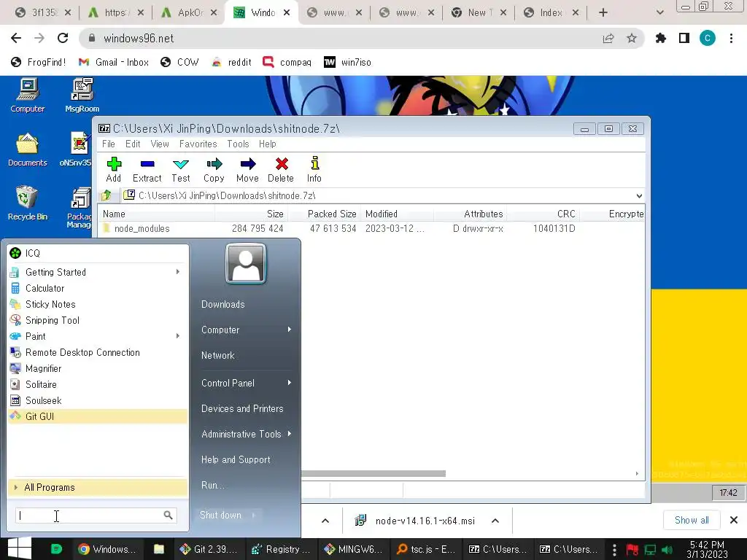
Task: Select the node_modules folder row
Action: tap(371, 228)
